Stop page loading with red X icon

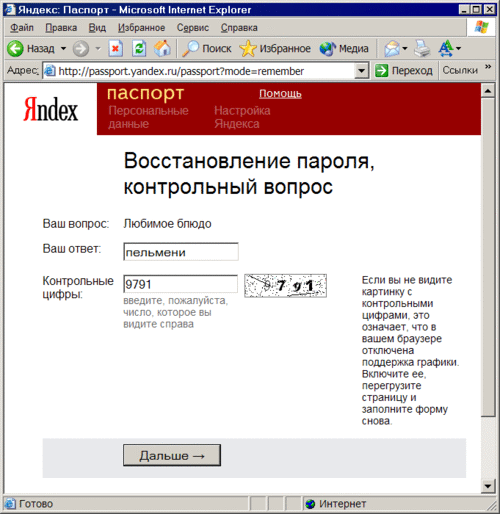(116, 49)
